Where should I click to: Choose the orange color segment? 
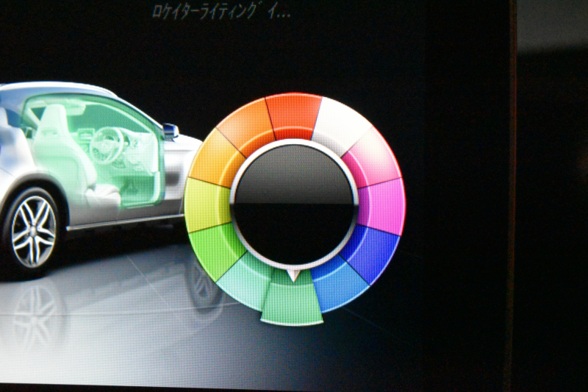[x=247, y=126]
